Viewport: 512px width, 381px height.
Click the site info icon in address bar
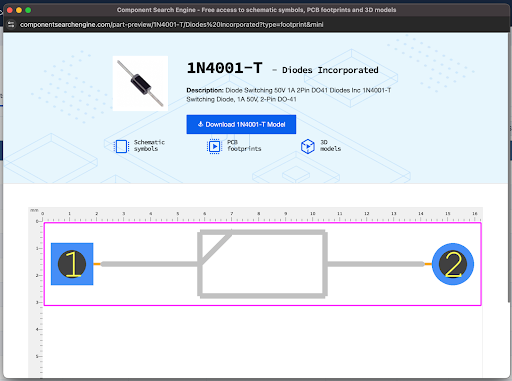(x=11, y=24)
